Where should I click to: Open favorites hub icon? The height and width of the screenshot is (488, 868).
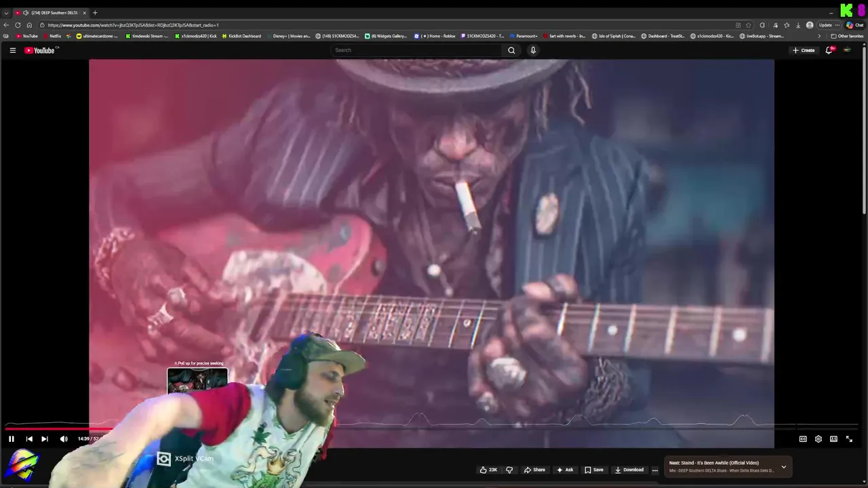pyautogui.click(x=787, y=25)
